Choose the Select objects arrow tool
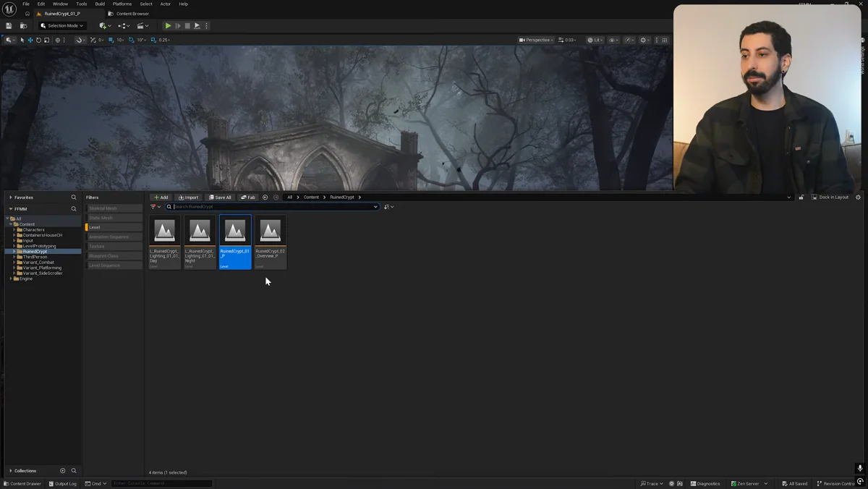Image resolution: width=868 pixels, height=489 pixels. coord(22,40)
